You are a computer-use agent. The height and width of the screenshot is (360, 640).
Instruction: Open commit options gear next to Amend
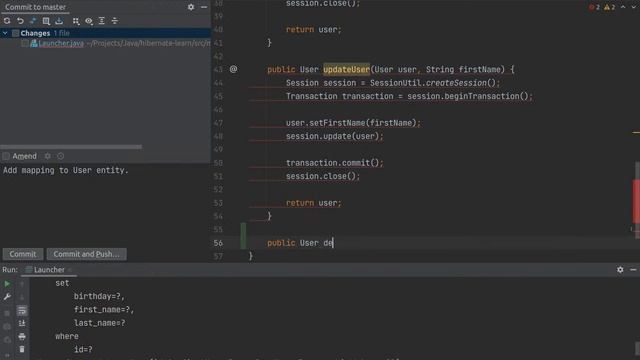48,156
